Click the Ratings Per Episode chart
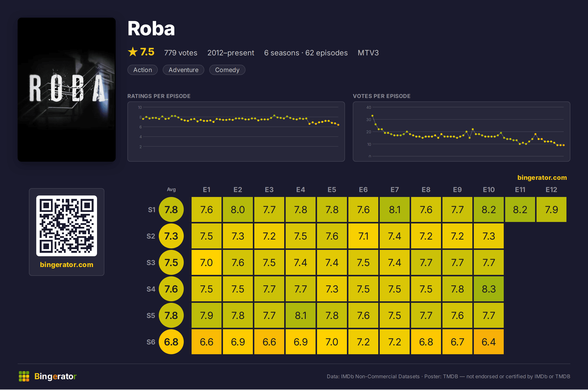Viewport: 588px width, 390px height. click(x=236, y=132)
